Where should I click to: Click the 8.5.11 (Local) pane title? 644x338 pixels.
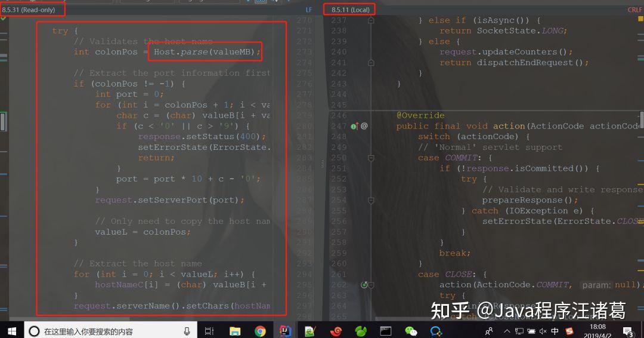[351, 10]
